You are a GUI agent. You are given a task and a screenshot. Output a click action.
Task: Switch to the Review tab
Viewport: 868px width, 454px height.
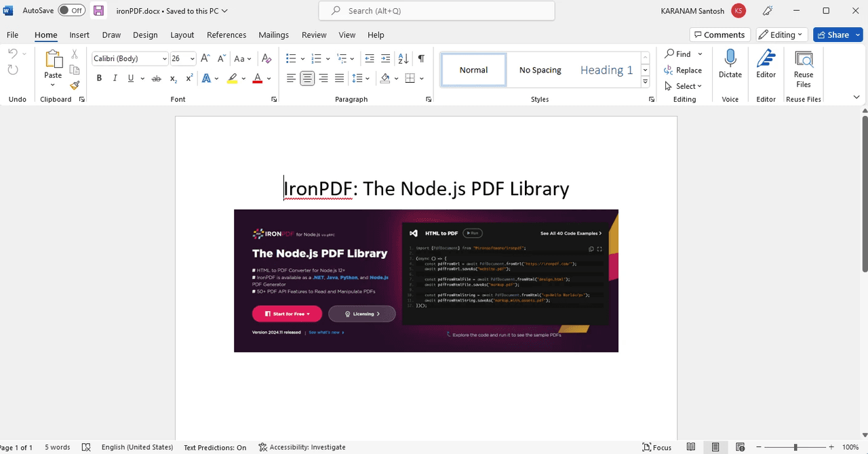coord(314,35)
